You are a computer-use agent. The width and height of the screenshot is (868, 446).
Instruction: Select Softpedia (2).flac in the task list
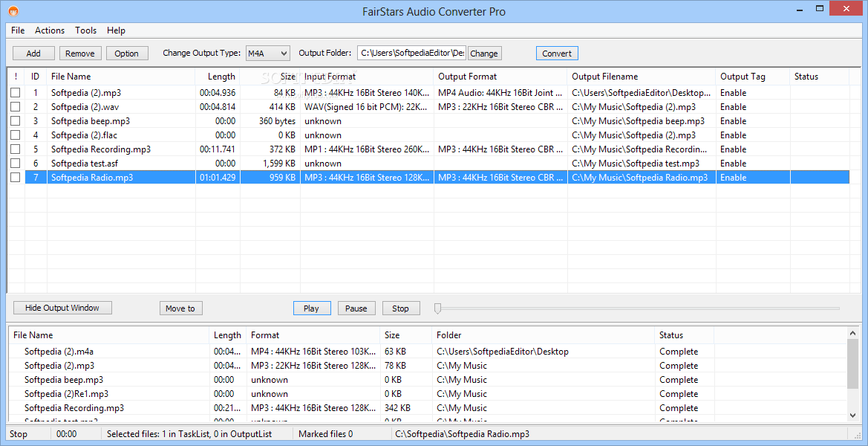click(84, 135)
